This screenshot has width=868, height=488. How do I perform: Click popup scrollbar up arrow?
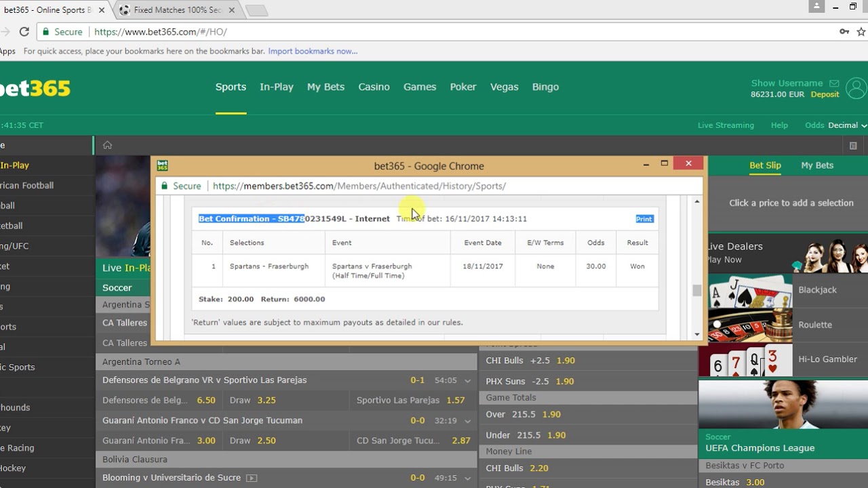coord(697,202)
